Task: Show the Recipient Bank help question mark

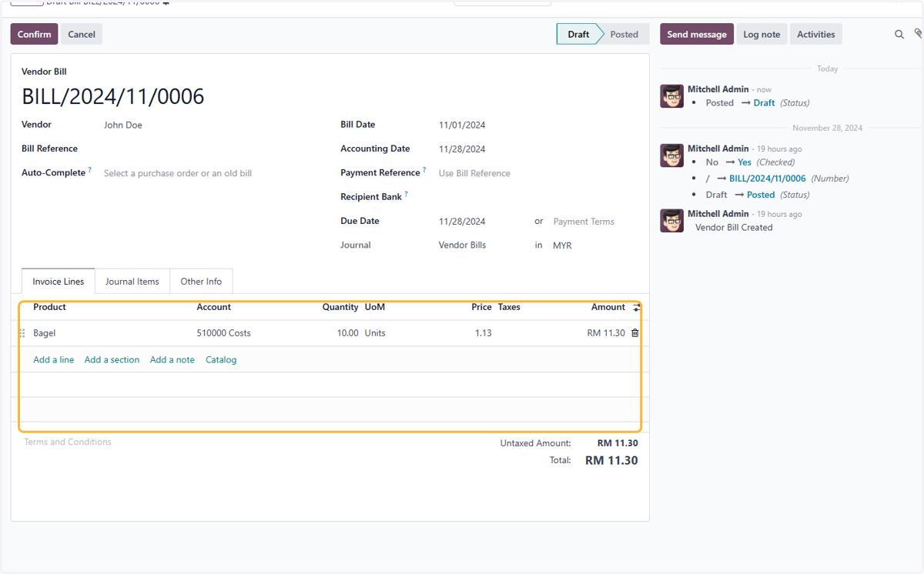Action: [407, 194]
